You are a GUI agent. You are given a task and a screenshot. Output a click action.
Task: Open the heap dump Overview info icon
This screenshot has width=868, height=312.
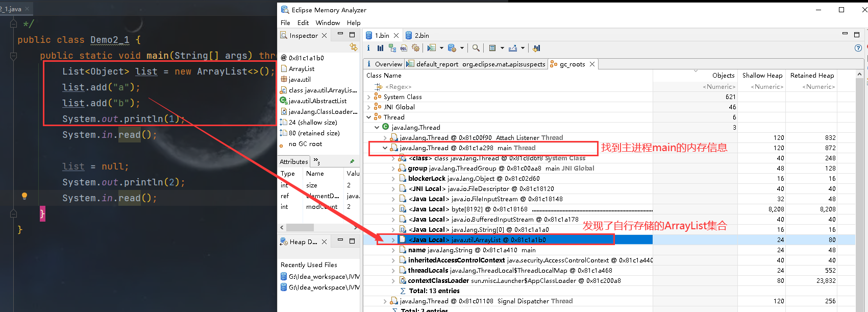click(368, 48)
